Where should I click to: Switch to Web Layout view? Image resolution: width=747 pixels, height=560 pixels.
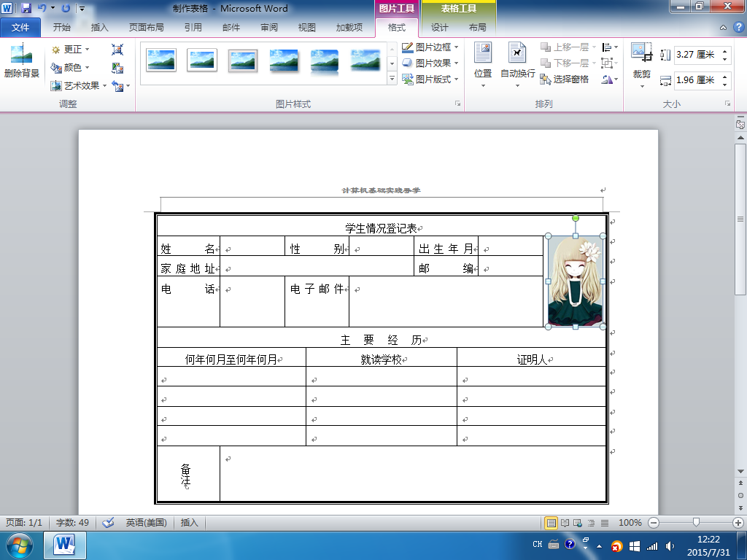(x=578, y=523)
